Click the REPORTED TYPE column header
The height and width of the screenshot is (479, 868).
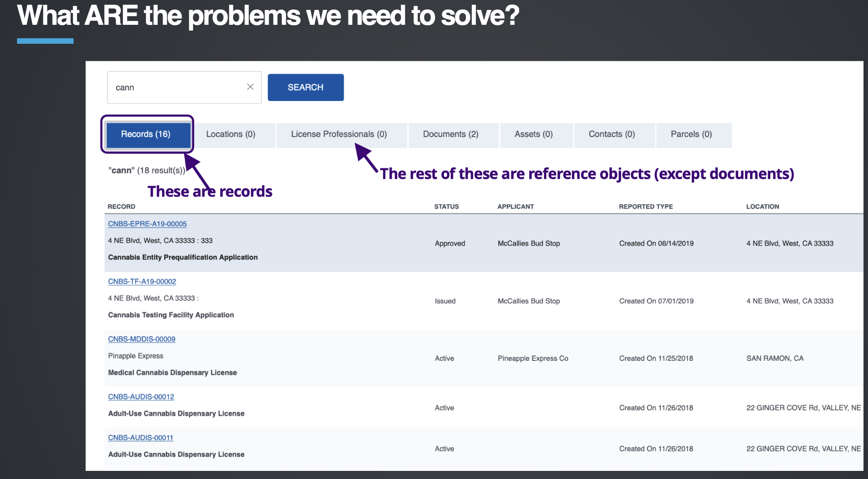[x=646, y=207]
